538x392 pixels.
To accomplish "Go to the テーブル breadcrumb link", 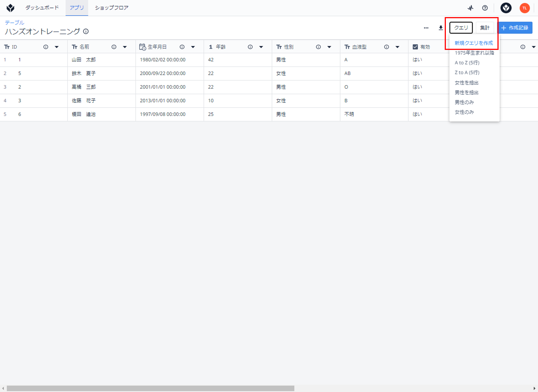I will tap(14, 22).
